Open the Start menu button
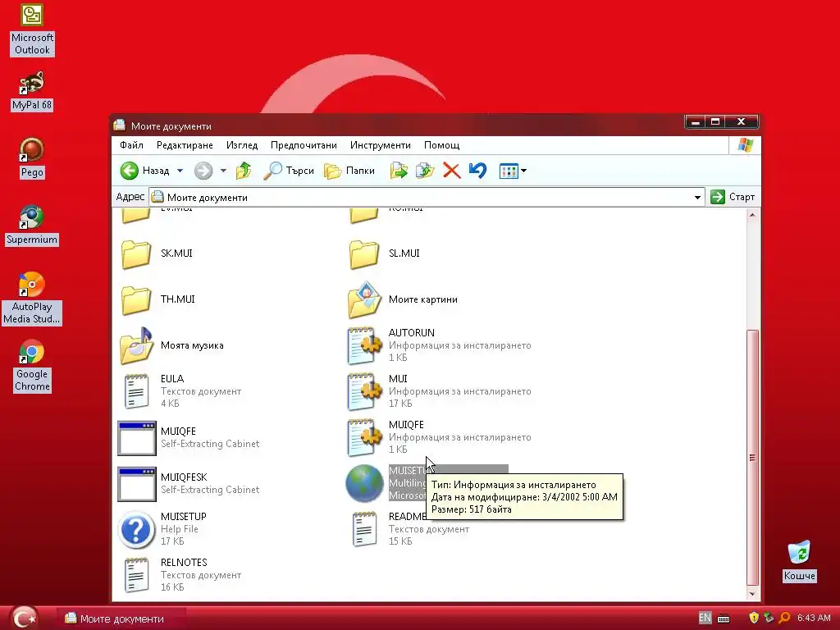Viewport: 840px width, 630px height. point(25,618)
